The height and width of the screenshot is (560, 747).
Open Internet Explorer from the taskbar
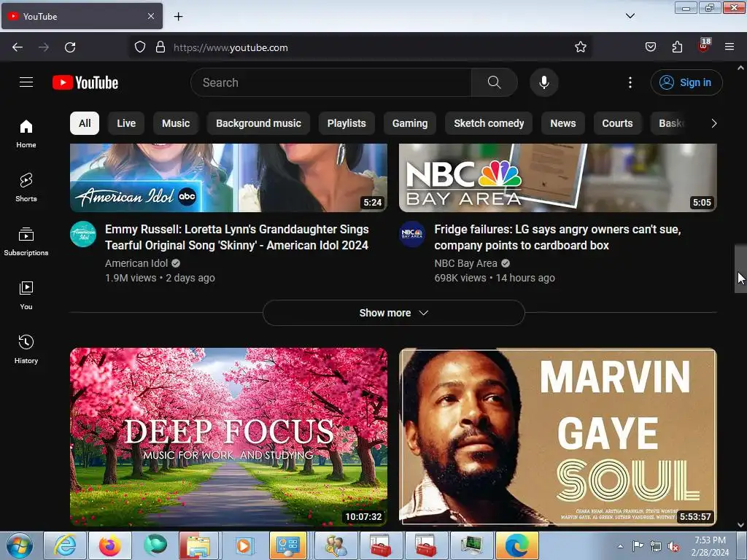pos(65,545)
